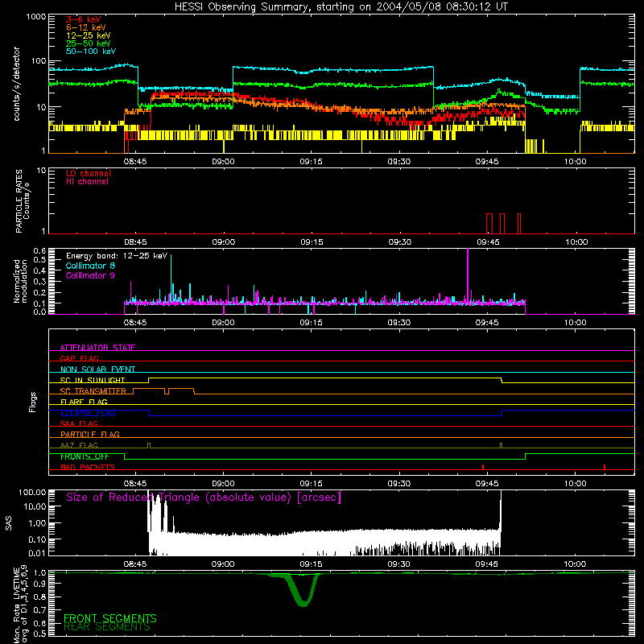Click the PARTICLE_FLAG label

pyautogui.click(x=90, y=434)
